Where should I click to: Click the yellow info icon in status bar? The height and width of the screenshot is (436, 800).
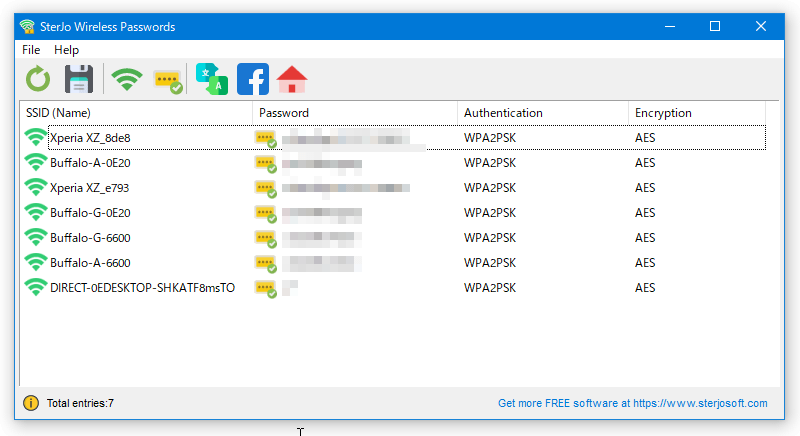coord(31,403)
